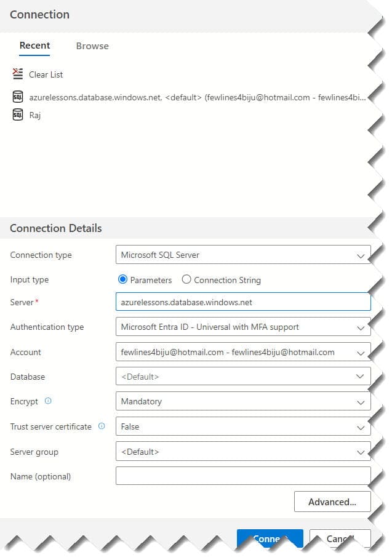Image resolution: width=392 pixels, height=560 pixels.
Task: Click the SQL server icon beside Raj
Action: coord(17,114)
